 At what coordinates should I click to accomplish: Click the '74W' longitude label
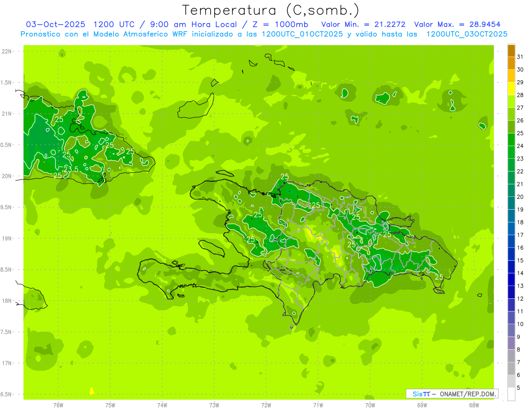coord(162,405)
